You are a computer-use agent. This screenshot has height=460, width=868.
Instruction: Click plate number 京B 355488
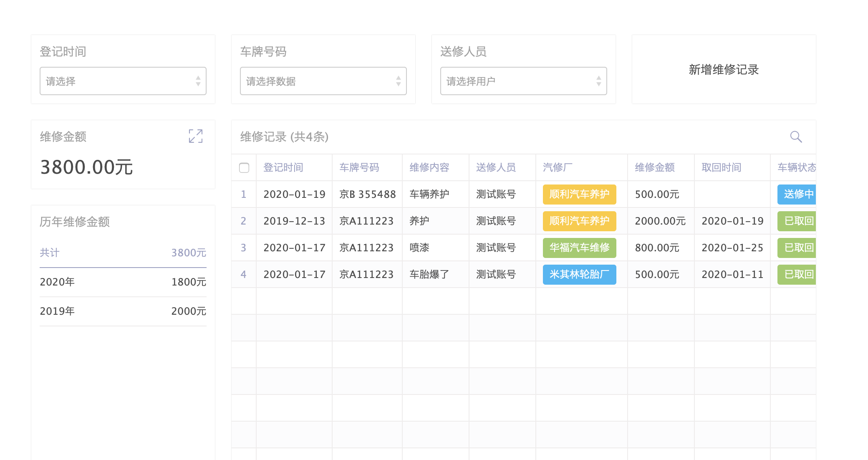tap(368, 194)
